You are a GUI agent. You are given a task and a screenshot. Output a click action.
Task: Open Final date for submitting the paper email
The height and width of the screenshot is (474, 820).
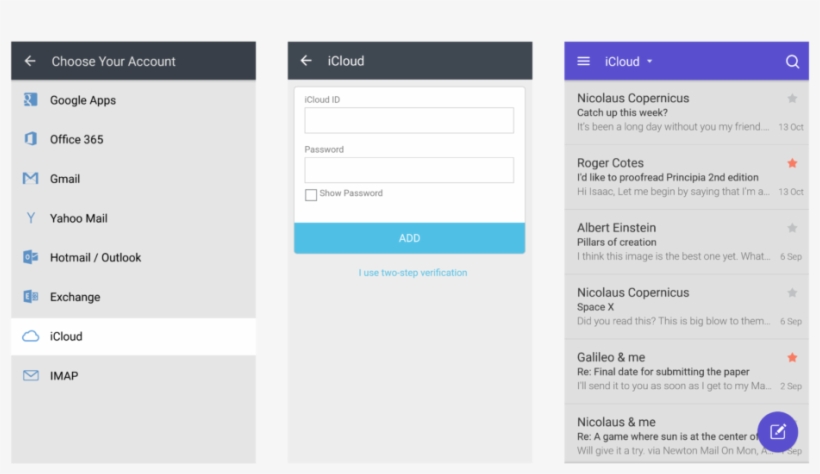[686, 371]
